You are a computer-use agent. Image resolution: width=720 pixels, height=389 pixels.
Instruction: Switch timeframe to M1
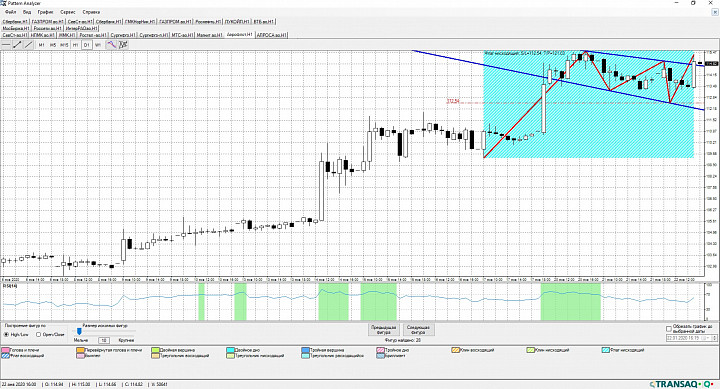click(41, 45)
